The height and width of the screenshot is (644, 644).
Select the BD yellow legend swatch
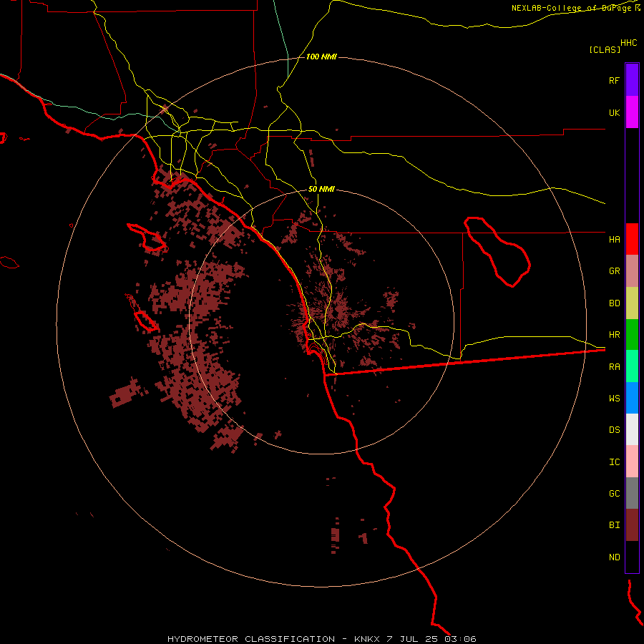coord(632,303)
